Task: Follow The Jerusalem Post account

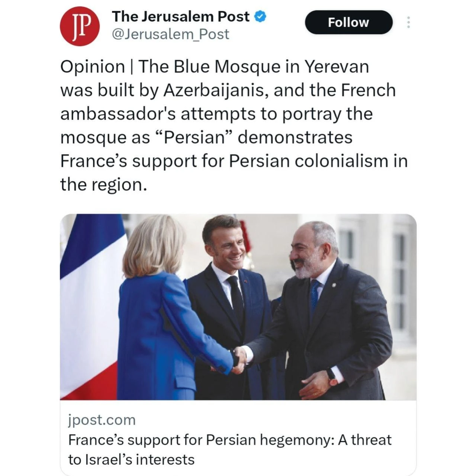Action: (348, 22)
